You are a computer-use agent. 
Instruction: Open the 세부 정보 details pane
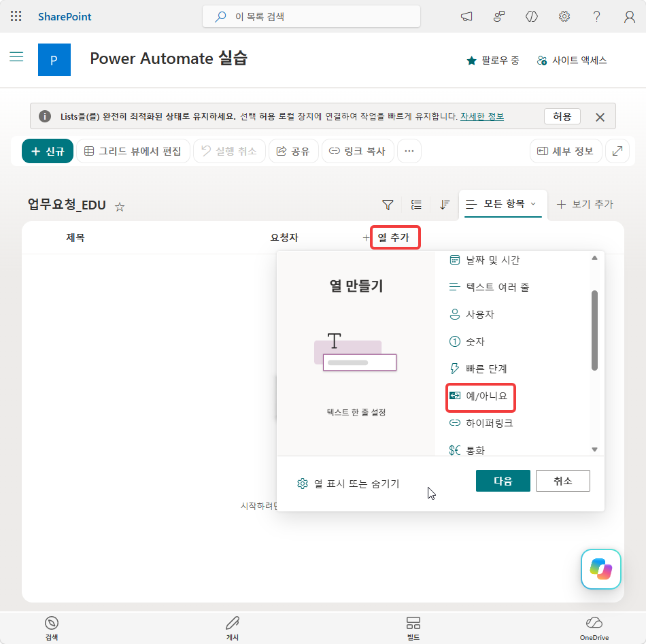click(x=566, y=151)
